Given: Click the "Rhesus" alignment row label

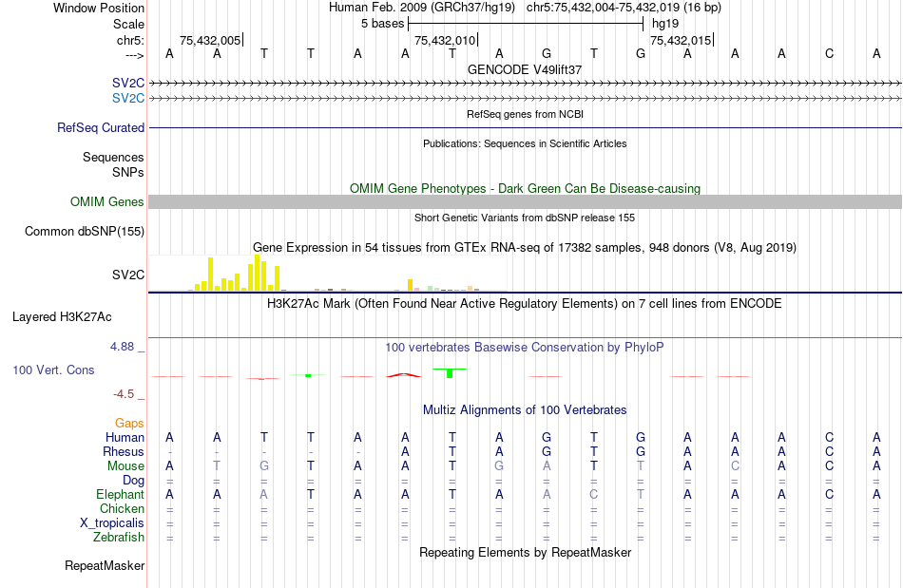Looking at the screenshot, I should coord(124,451).
